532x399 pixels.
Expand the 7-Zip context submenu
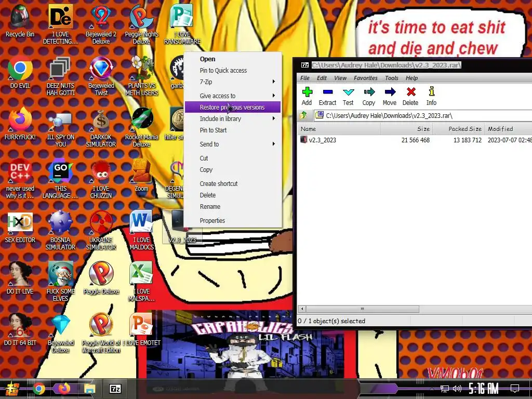[x=233, y=82]
